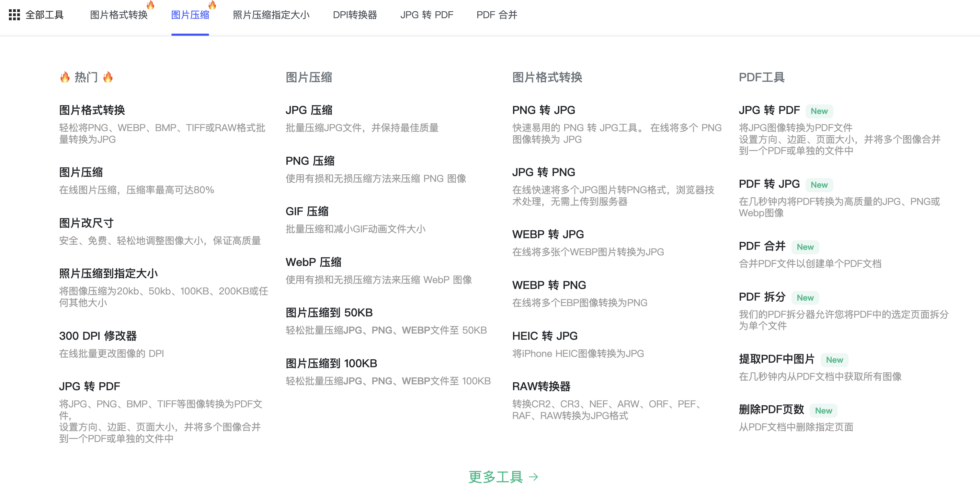
Task: Click the arrow icon beside 更多工具
Action: coord(533,477)
